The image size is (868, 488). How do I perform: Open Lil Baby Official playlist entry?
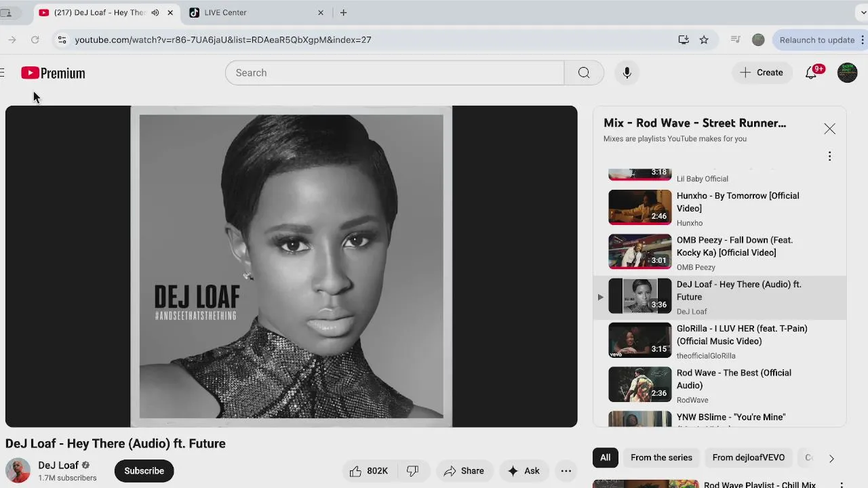coord(719,176)
